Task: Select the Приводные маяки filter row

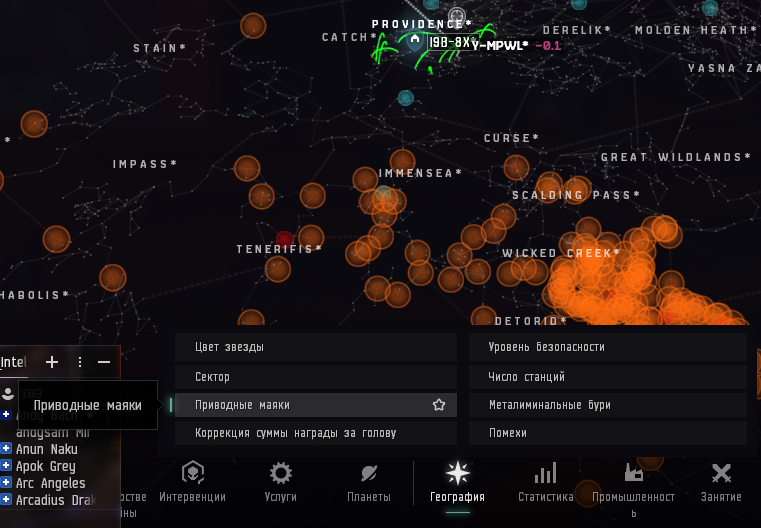Action: point(316,405)
